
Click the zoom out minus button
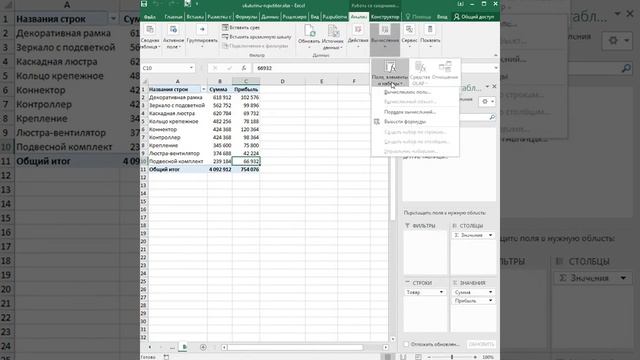[429, 357]
